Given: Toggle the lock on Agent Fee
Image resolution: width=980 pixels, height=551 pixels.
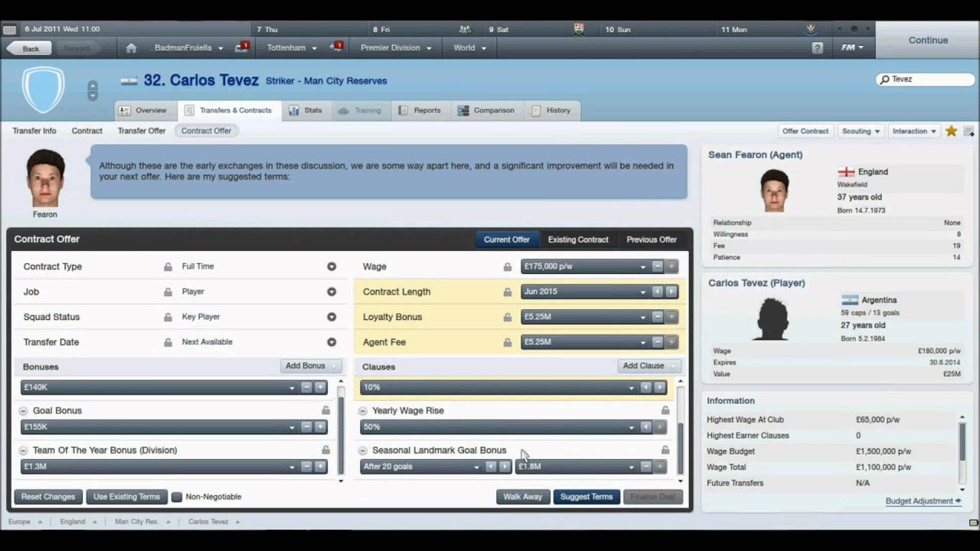Looking at the screenshot, I should pyautogui.click(x=507, y=342).
